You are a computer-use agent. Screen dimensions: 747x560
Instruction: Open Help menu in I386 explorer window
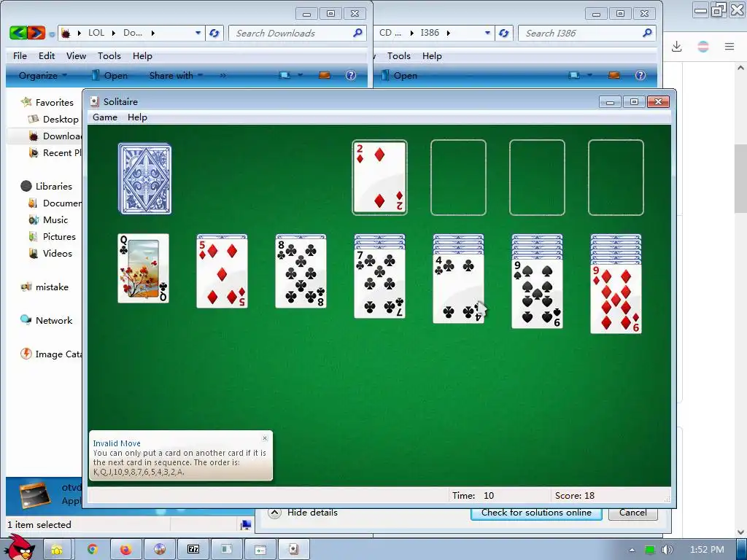432,55
